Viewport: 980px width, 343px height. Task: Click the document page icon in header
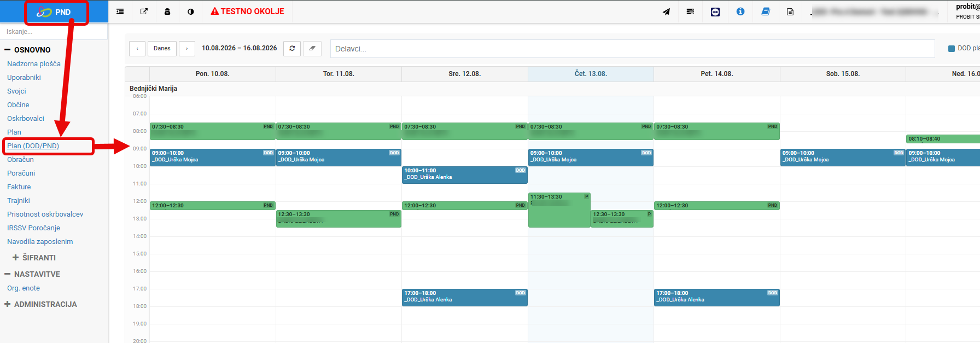(x=790, y=11)
